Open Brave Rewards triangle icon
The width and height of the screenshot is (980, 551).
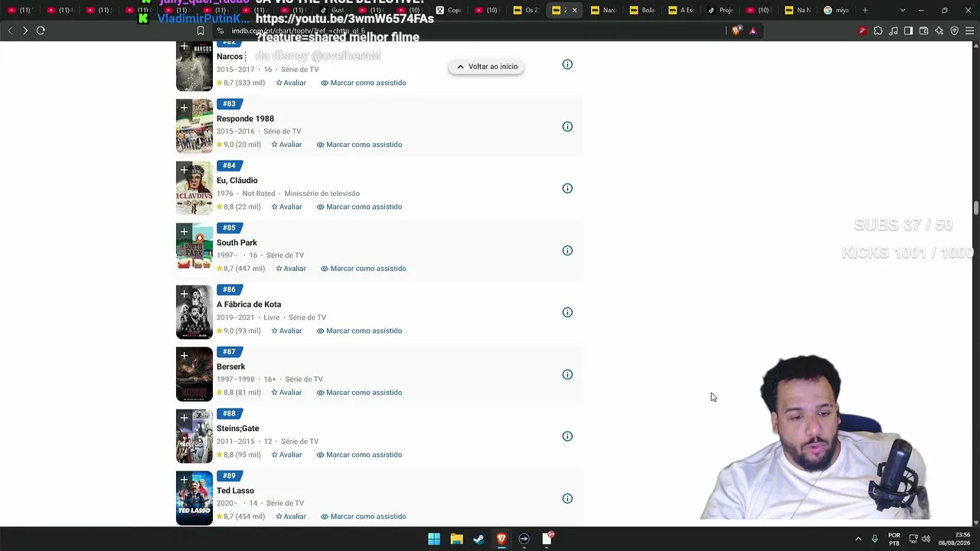click(753, 31)
